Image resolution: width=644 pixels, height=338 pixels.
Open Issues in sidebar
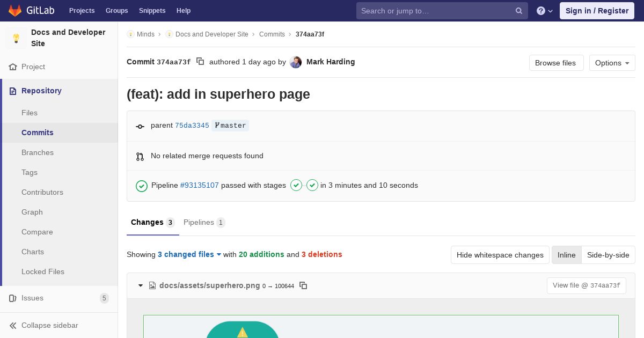pyautogui.click(x=32, y=298)
